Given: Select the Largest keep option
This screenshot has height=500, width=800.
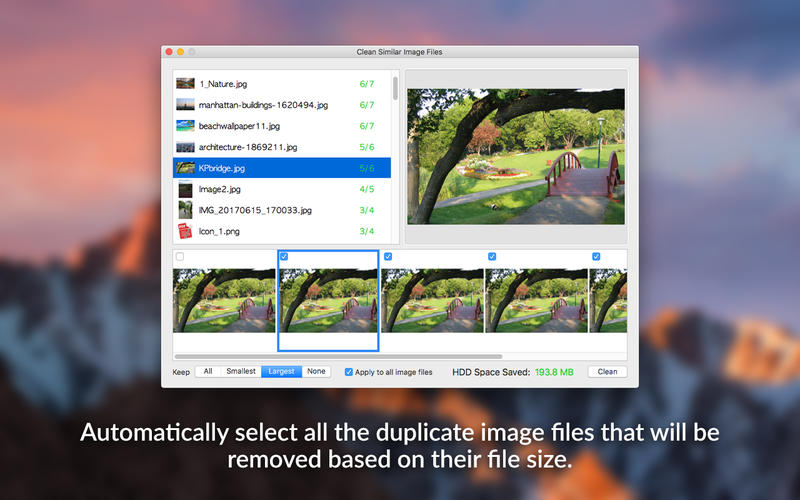Looking at the screenshot, I should (281, 372).
